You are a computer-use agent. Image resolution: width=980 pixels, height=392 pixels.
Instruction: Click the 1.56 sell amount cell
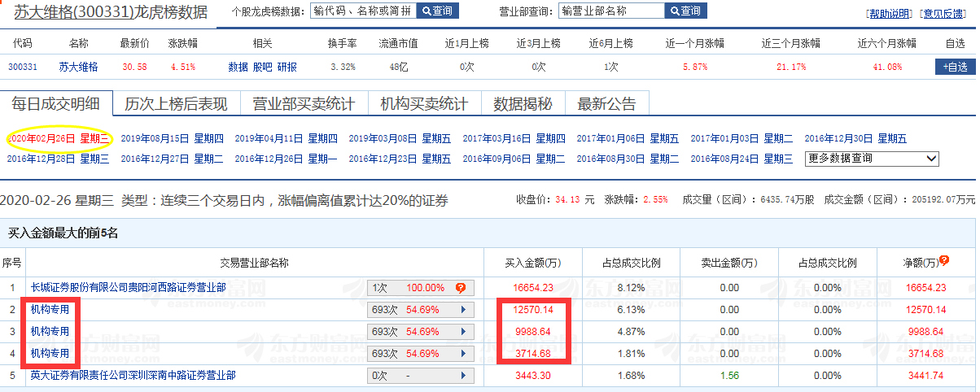pos(729,376)
